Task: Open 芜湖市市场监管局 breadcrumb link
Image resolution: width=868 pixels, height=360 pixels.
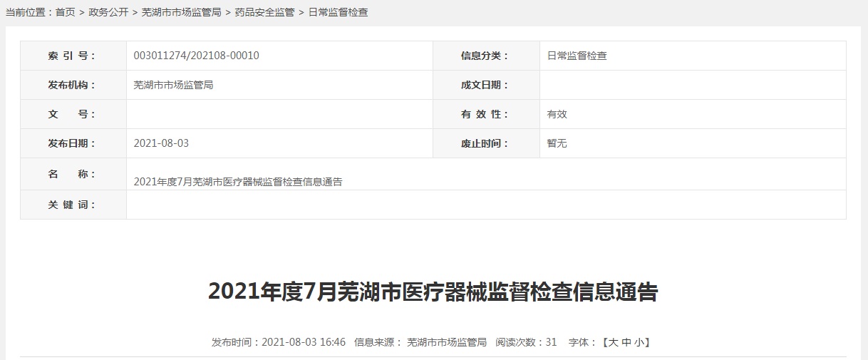Action: click(182, 12)
